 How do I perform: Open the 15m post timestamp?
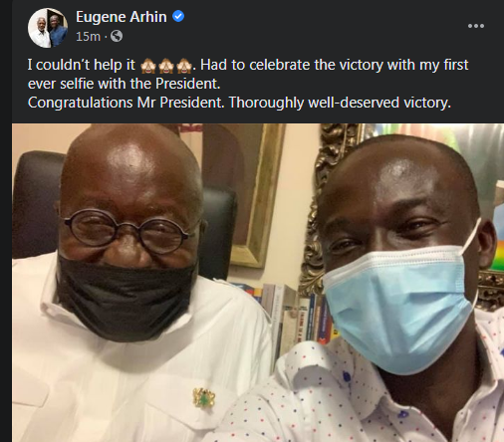pos(88,36)
